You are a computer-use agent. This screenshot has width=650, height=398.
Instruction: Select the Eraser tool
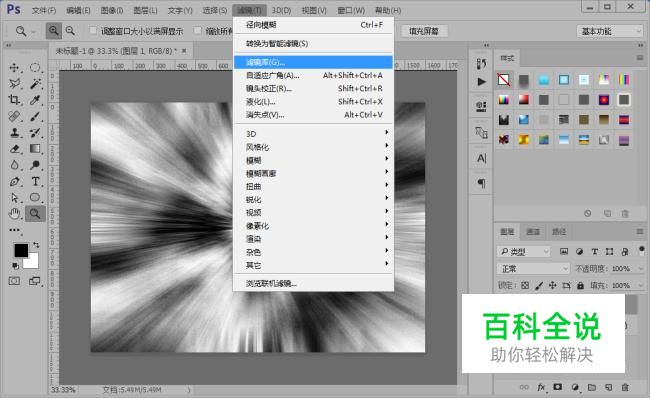coord(14,148)
